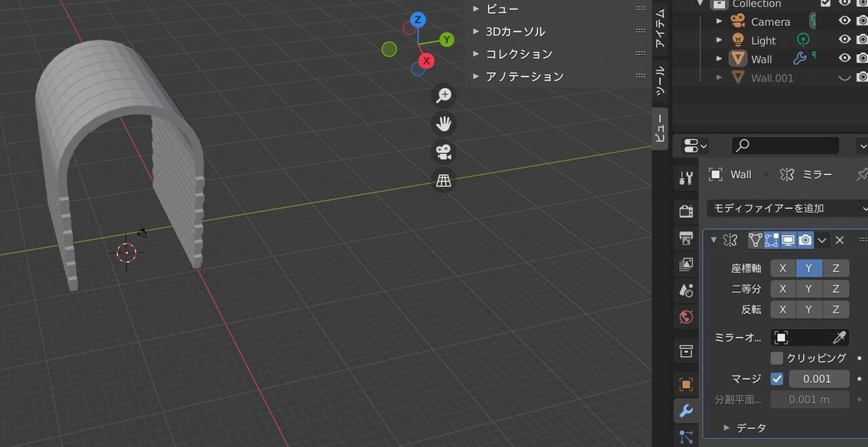
Task: Expand the Light tree item arrow
Action: (x=719, y=40)
